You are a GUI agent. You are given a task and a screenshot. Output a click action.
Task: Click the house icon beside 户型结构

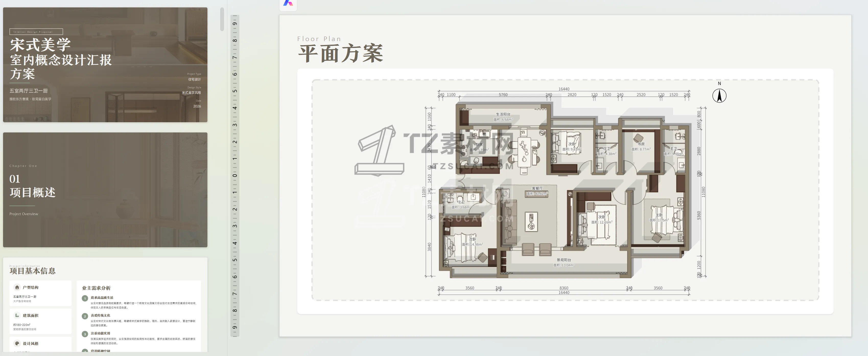[x=17, y=287]
